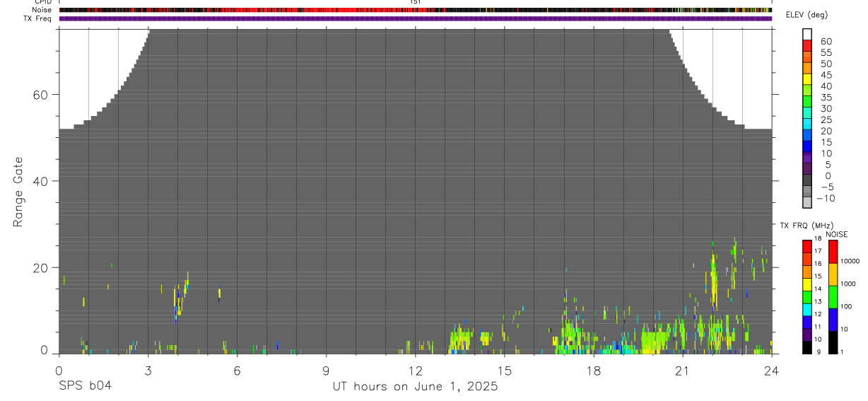Click the light gray bottom ELEV segment

click(807, 202)
